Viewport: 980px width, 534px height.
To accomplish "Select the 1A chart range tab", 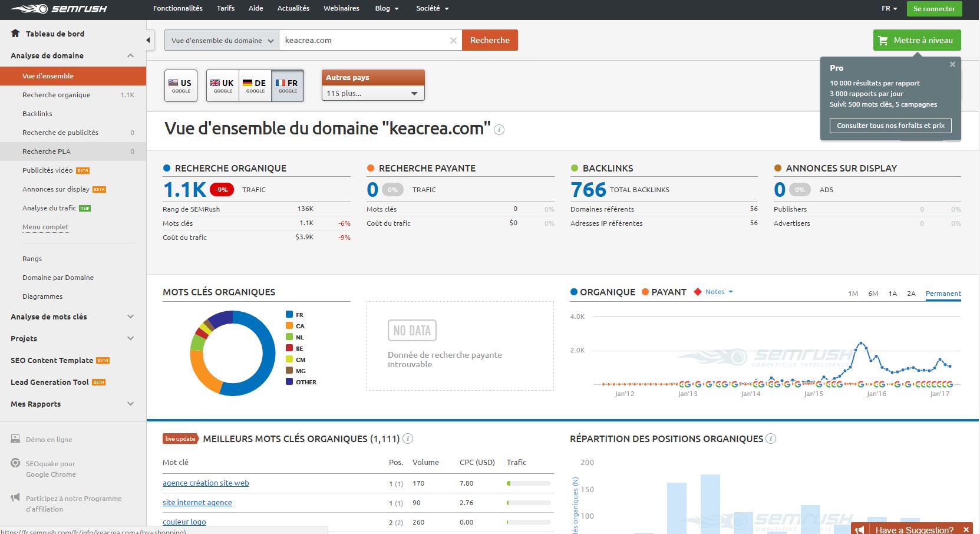I will point(893,294).
